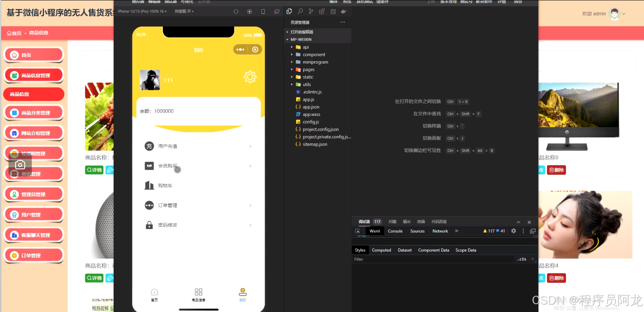Screen dimensions: 644x312
Task: Open the source control branch icon
Action: [311, 12]
